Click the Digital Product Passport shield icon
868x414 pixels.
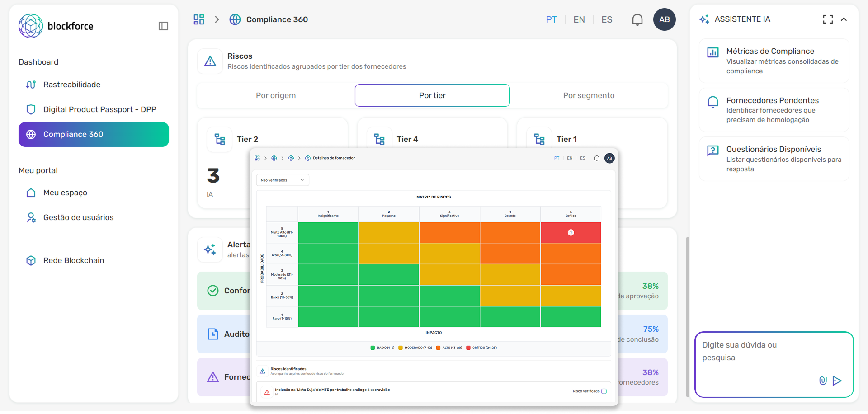[31, 109]
